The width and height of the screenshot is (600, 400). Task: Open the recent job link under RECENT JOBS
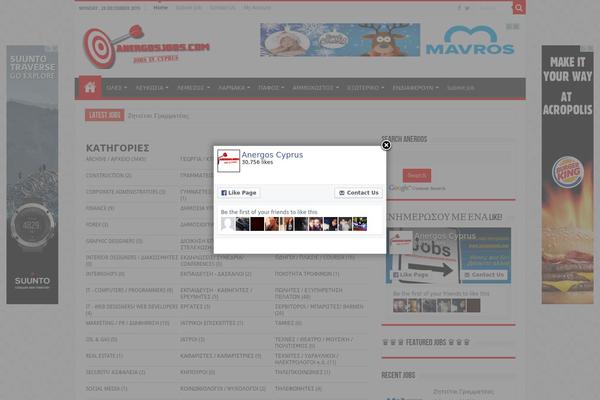point(463,392)
